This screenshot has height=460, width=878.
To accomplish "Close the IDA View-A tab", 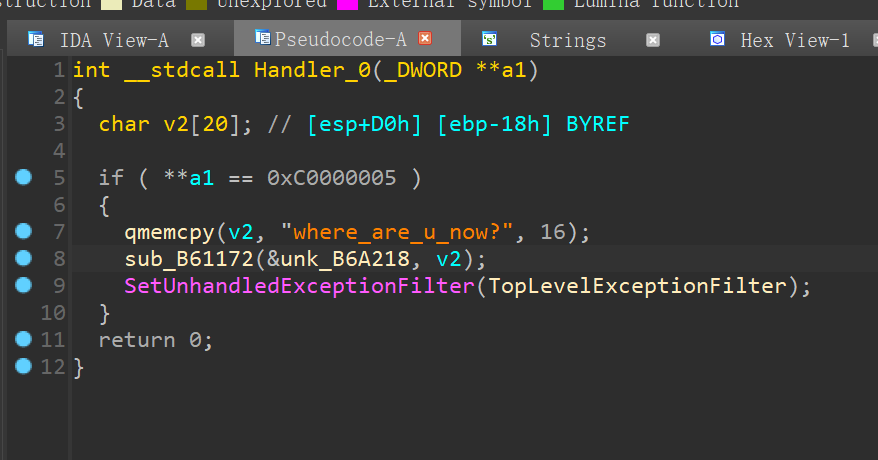I will click(198, 40).
